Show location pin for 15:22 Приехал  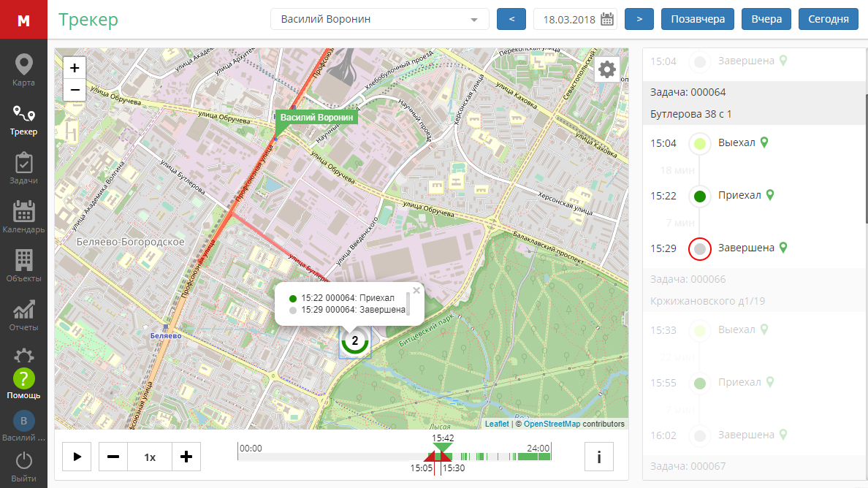coord(770,195)
